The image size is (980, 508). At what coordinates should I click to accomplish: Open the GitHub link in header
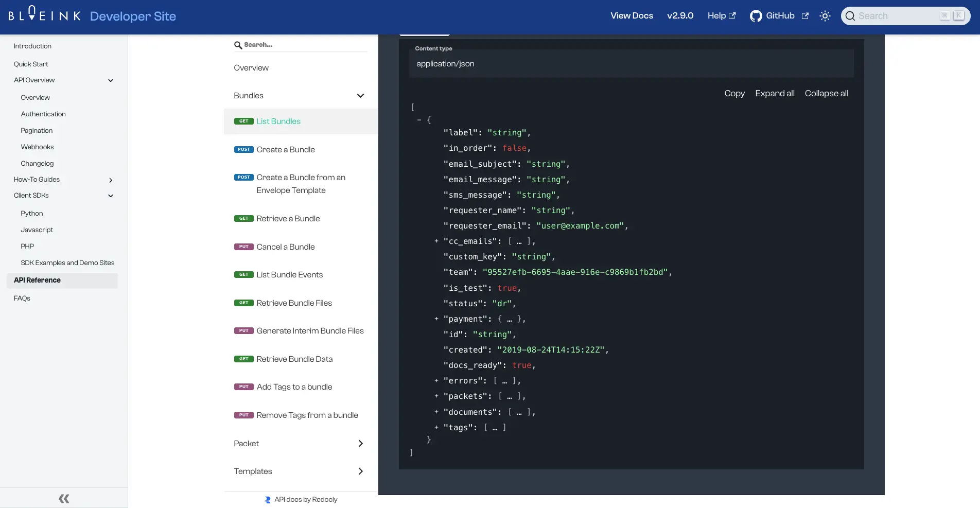pos(779,16)
